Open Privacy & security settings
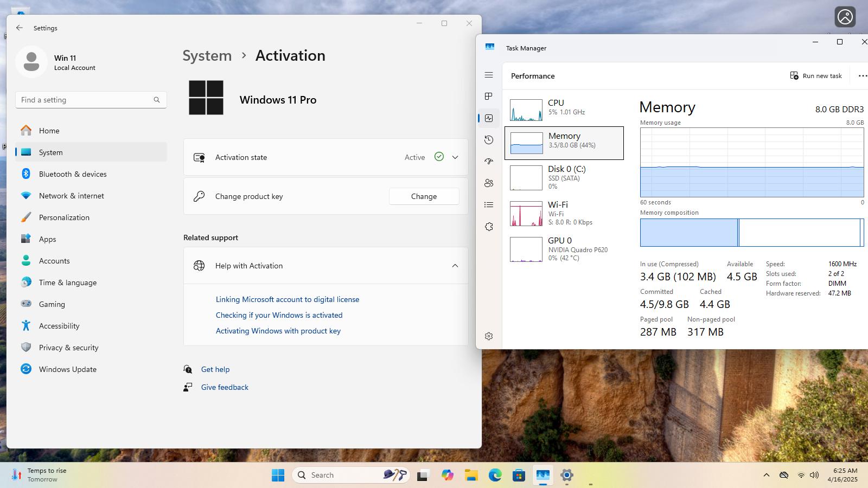Viewport: 868px width, 488px height. 91,348
